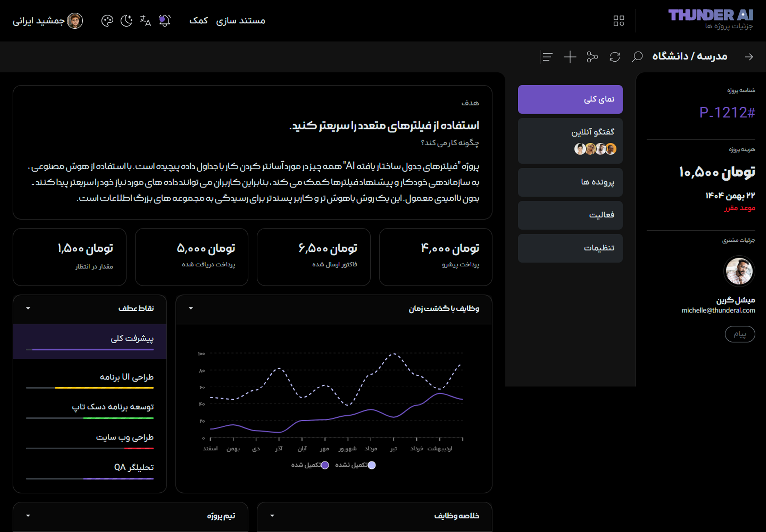Click the search magnifier icon

click(637, 57)
